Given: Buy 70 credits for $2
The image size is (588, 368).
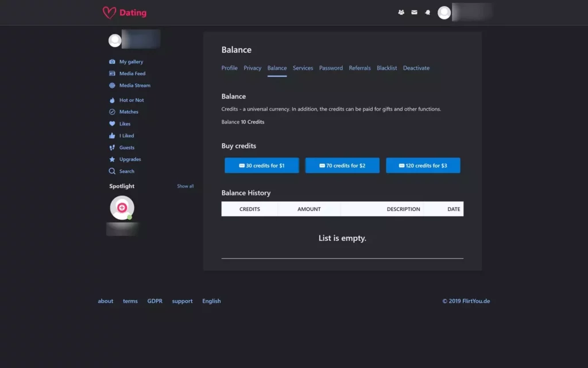Looking at the screenshot, I should [342, 165].
